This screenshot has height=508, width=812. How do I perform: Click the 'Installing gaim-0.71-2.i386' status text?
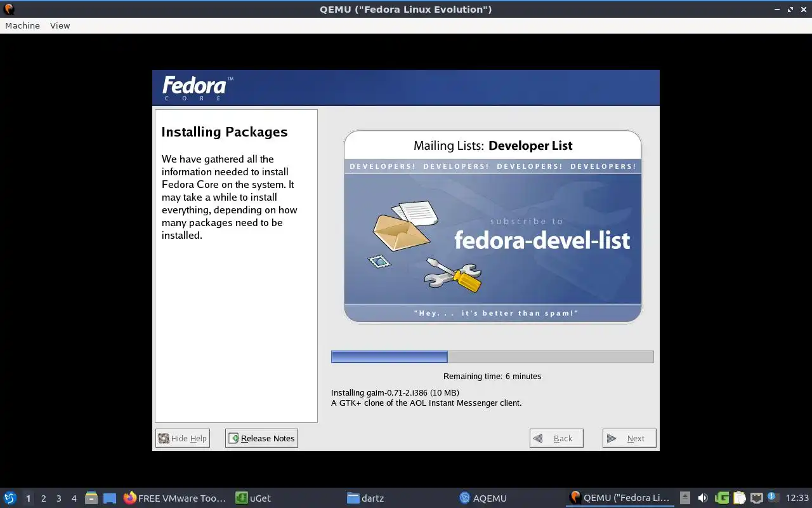click(395, 392)
